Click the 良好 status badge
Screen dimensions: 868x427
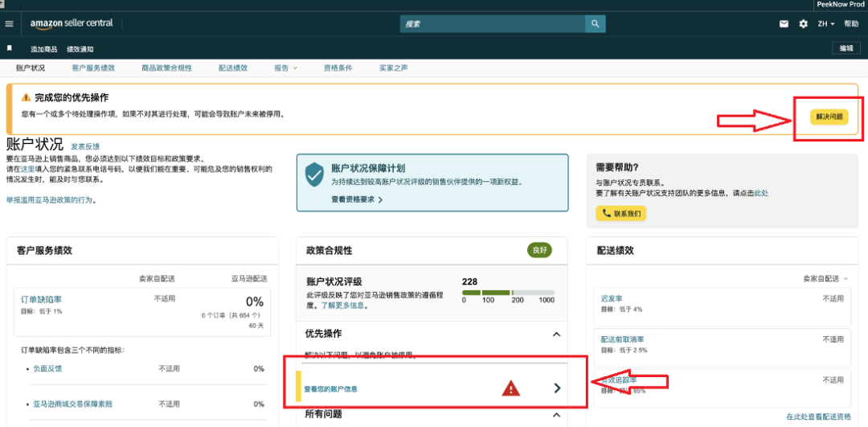pos(539,250)
